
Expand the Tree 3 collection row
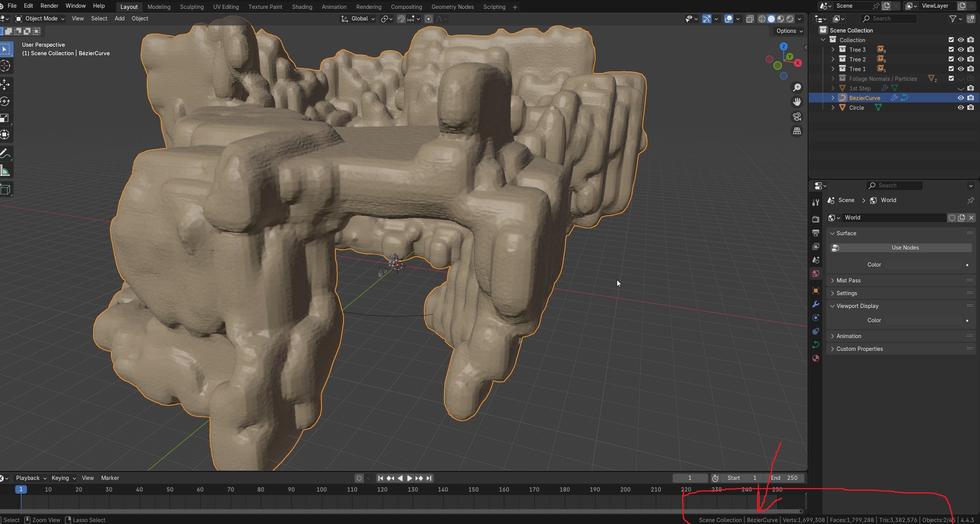tap(833, 49)
